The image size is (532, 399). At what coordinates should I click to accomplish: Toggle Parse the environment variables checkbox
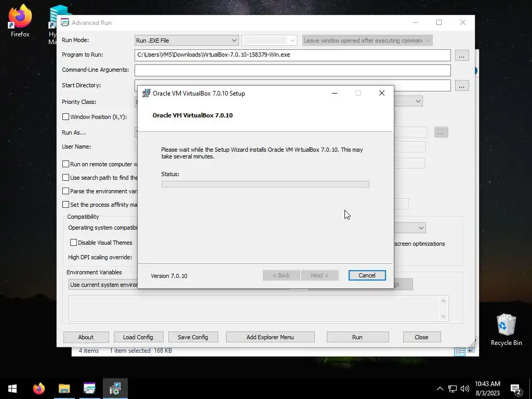pyautogui.click(x=66, y=191)
